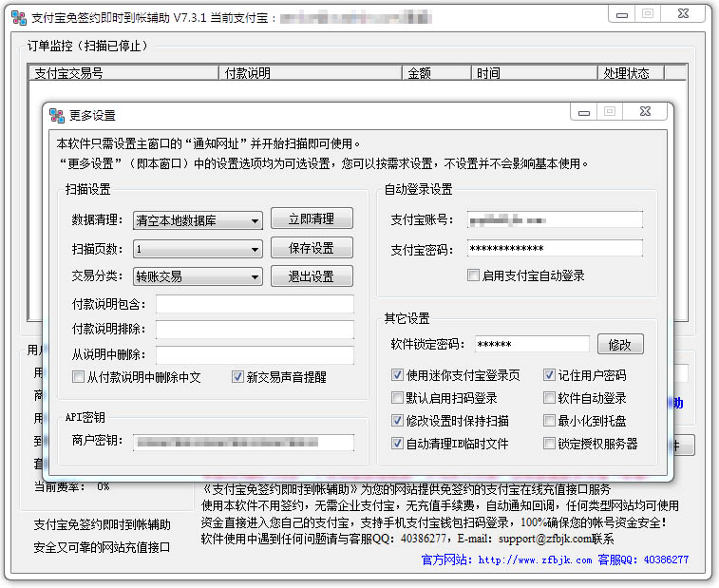This screenshot has width=719, height=588.
Task: Open the official website link www.zfbjk.com
Action: pyautogui.click(x=535, y=560)
